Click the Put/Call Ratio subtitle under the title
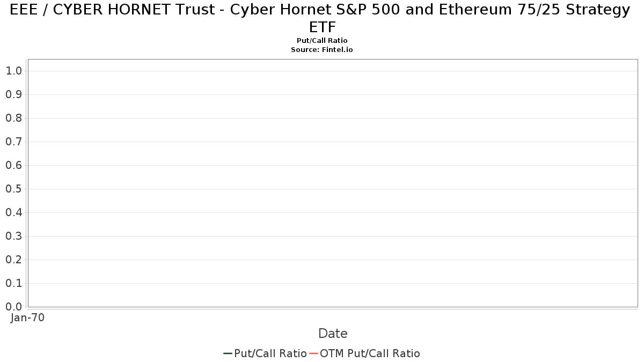 (x=322, y=41)
